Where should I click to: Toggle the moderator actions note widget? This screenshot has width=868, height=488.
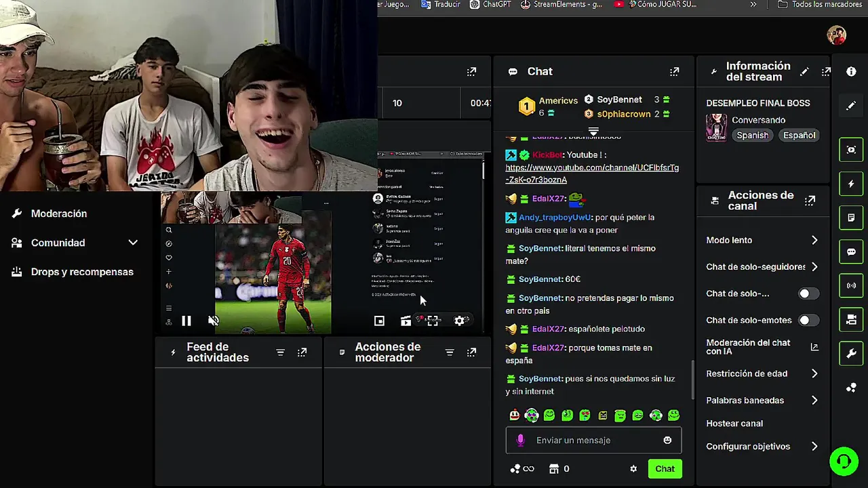pyautogui.click(x=851, y=218)
